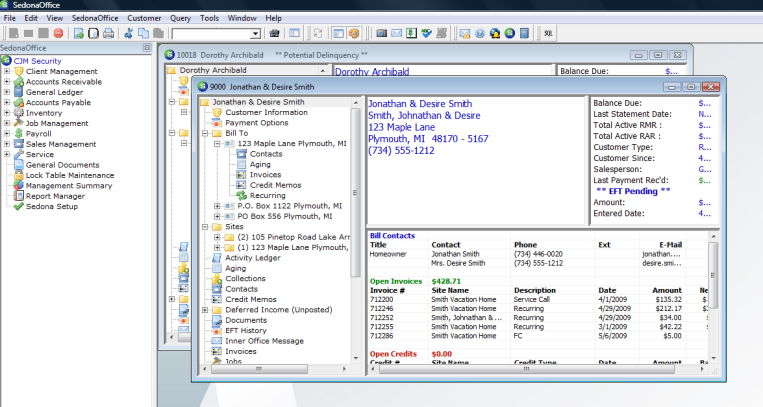Click the camera toolbar icon
The image size is (763, 407).
point(382,34)
